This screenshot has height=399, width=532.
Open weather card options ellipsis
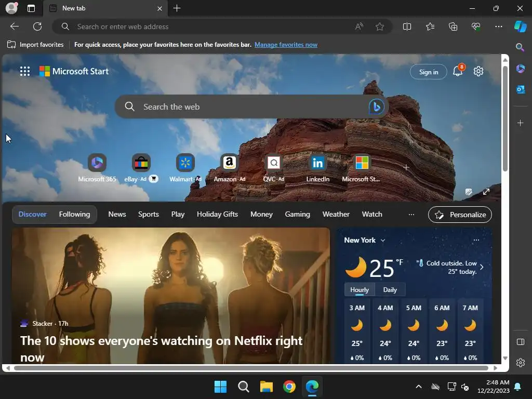click(x=476, y=240)
